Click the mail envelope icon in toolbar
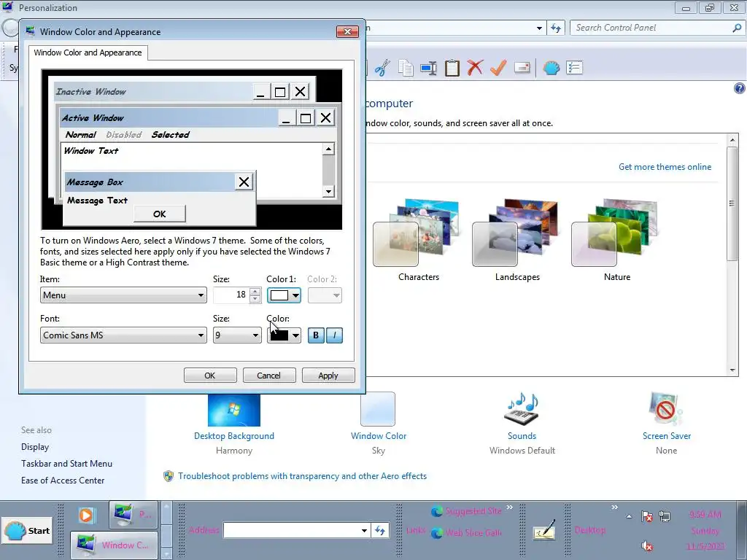Image resolution: width=747 pixels, height=560 pixels. [522, 68]
